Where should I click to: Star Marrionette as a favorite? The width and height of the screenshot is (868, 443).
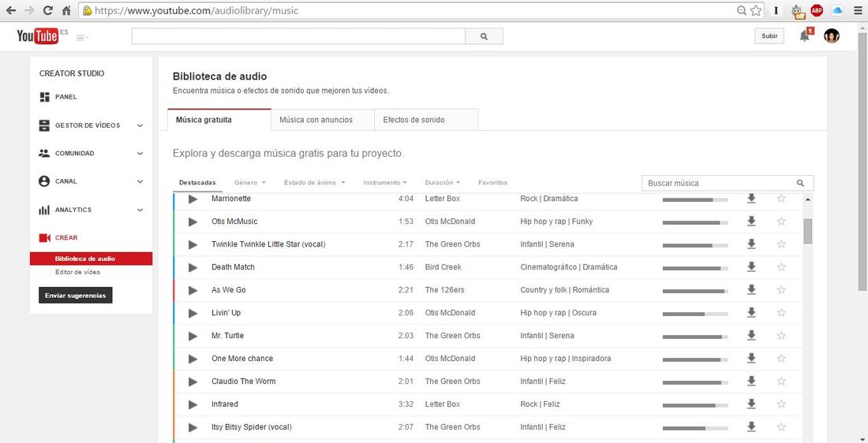pyautogui.click(x=781, y=198)
